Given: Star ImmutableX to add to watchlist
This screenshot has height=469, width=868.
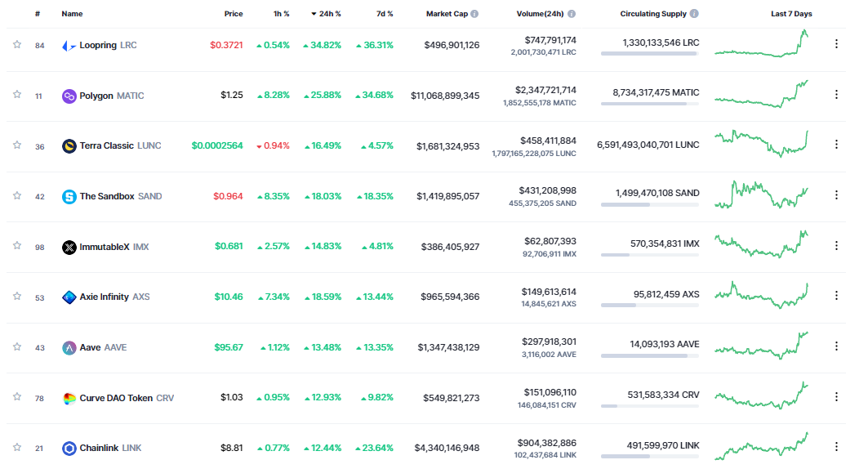Looking at the screenshot, I should click(17, 246).
